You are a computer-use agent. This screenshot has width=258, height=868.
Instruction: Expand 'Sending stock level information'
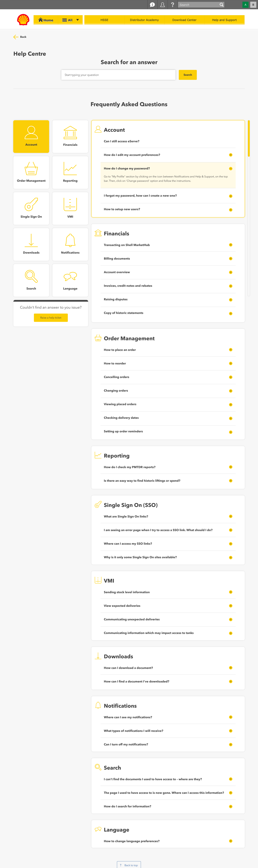coord(230,592)
